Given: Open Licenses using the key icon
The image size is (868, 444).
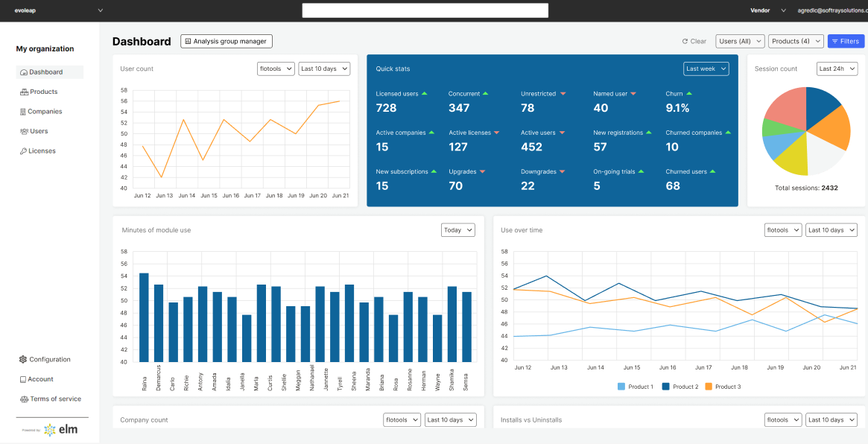Looking at the screenshot, I should (40, 150).
